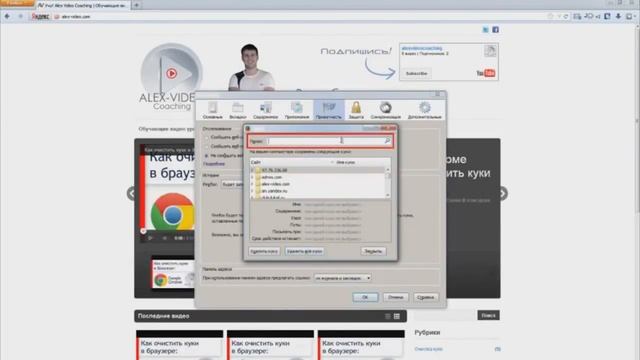Click the small thumbnail below the slider video

pyautogui.click(x=172, y=273)
